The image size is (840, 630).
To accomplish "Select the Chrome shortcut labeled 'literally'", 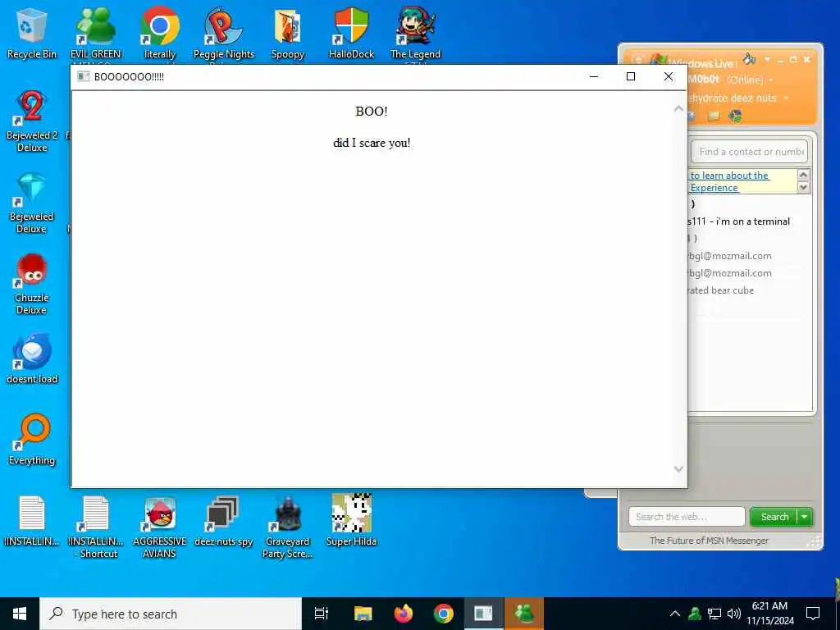I will [160, 33].
